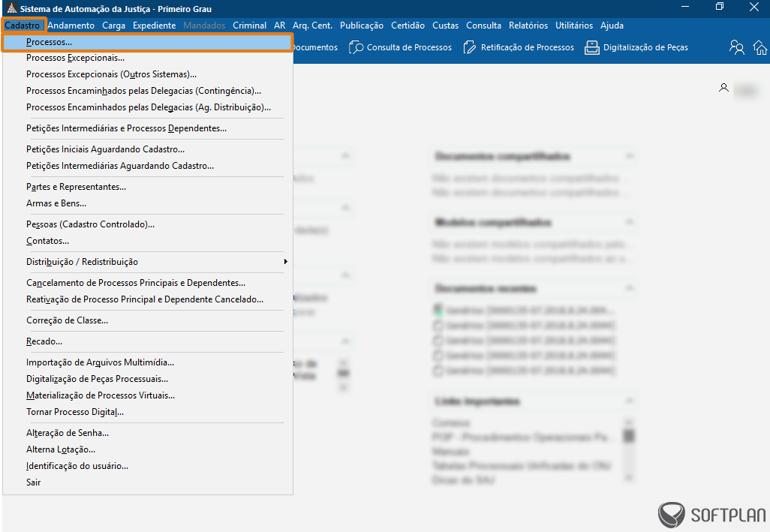Select Alterna Lotação... entry

pos(147,449)
